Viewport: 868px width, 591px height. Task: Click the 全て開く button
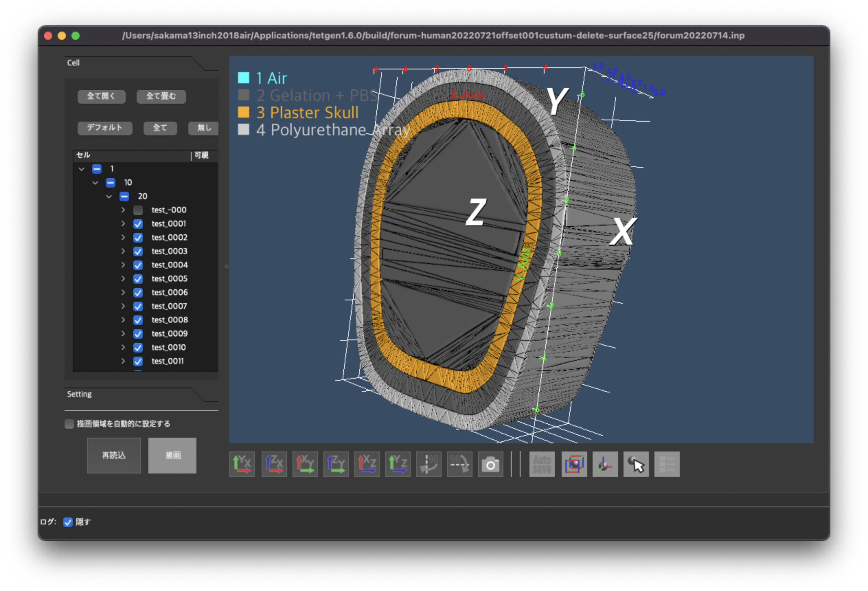click(101, 96)
